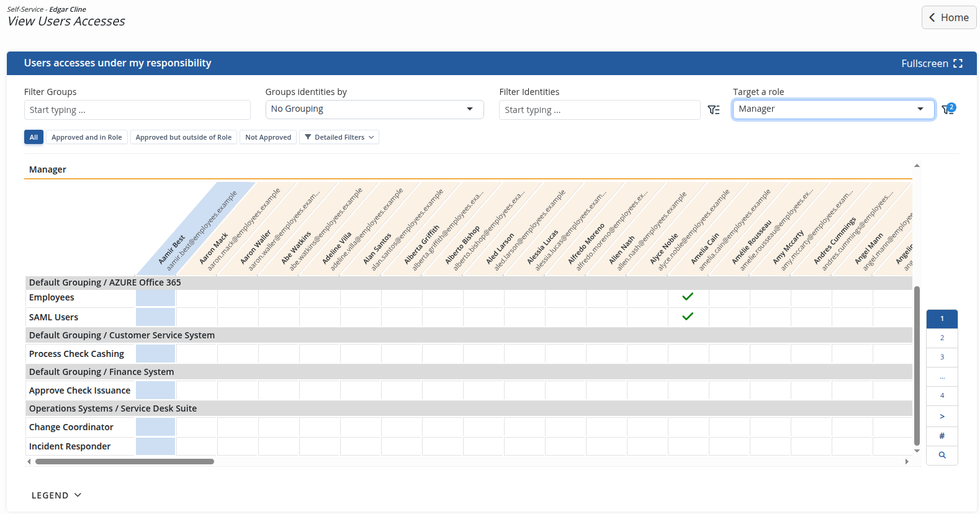This screenshot has width=980, height=514.
Task: Go to page 4
Action: [x=942, y=395]
